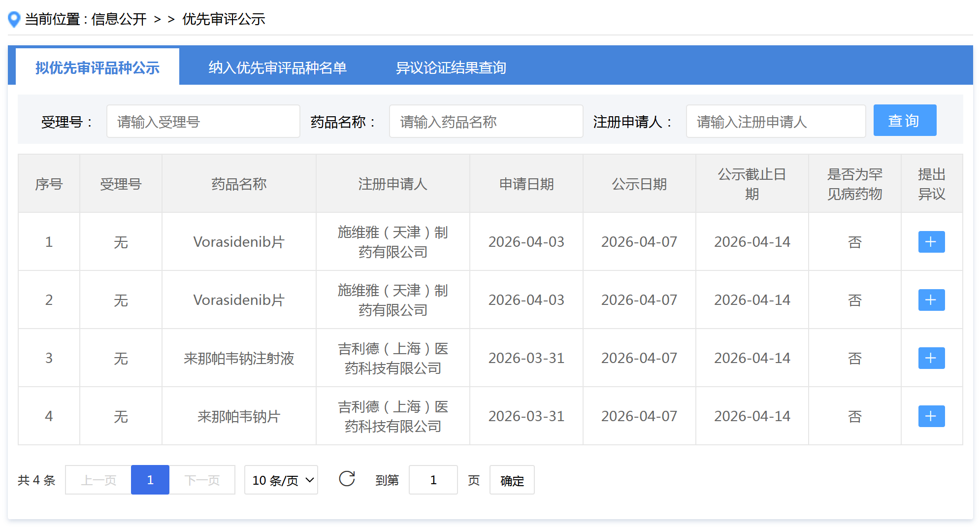Screen dimensions: 980x531
Task: Select page number 1 in pagination
Action: click(x=150, y=479)
